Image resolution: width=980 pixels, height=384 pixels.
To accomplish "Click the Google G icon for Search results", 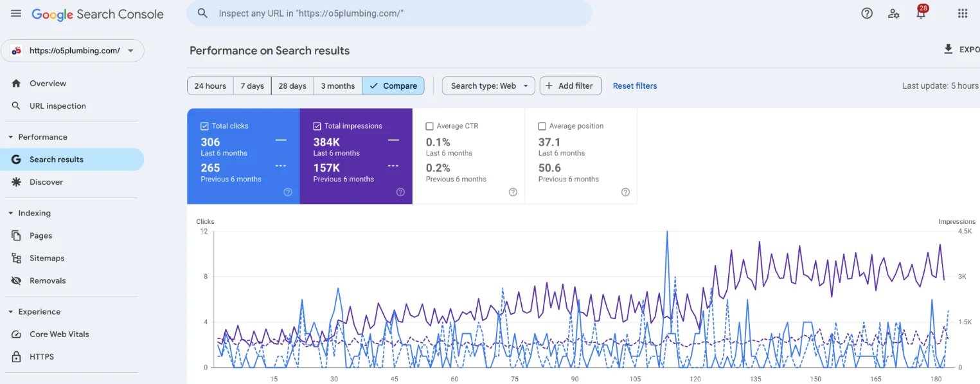I will (x=17, y=160).
